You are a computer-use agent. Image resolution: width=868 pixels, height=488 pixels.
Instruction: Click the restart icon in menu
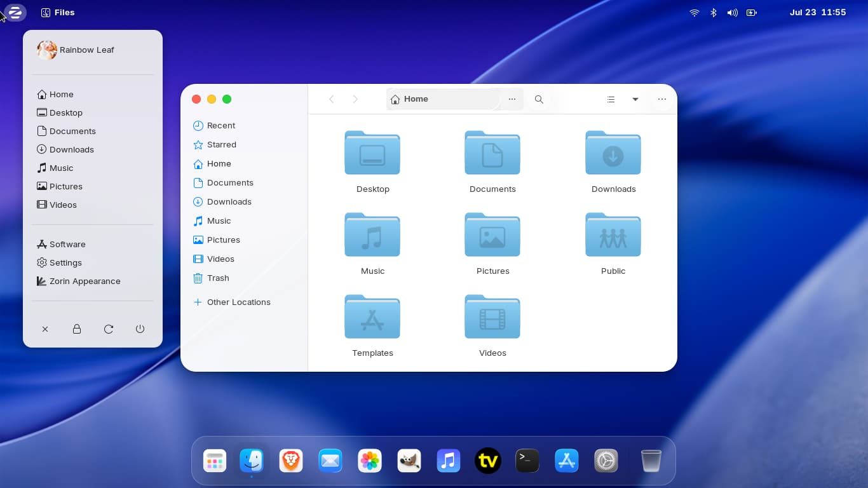click(x=109, y=329)
